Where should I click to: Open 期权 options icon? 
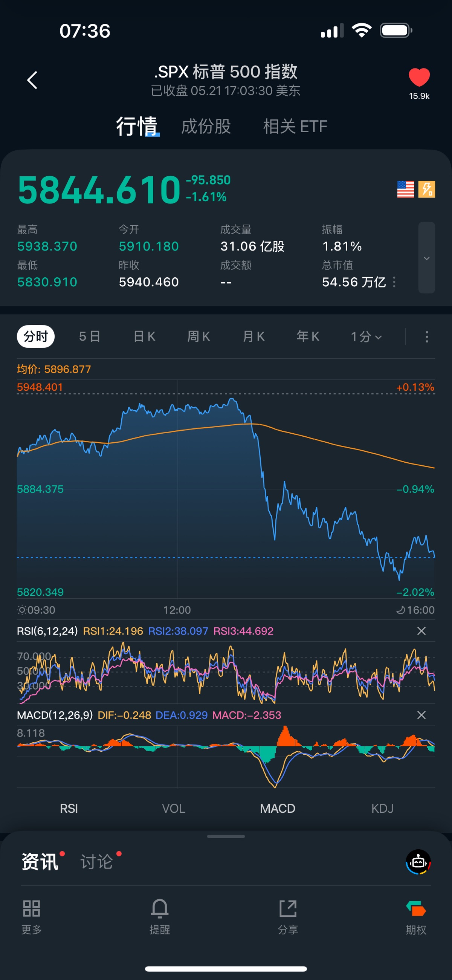[x=416, y=917]
